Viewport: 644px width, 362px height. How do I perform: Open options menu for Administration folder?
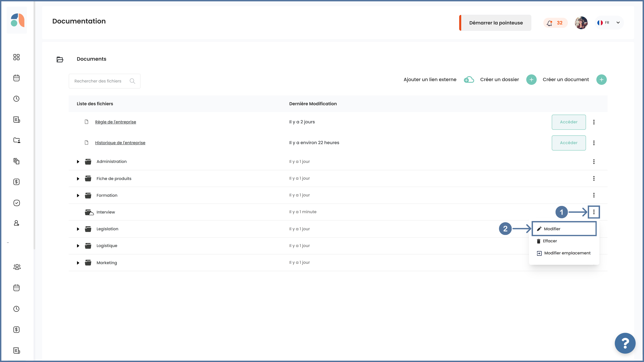594,162
